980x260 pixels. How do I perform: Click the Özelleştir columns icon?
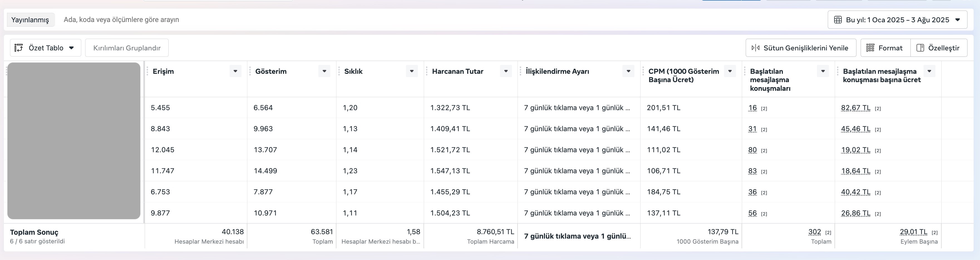(x=920, y=48)
